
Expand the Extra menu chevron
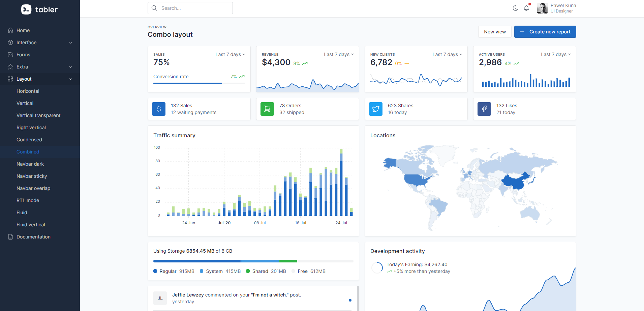[x=71, y=67]
